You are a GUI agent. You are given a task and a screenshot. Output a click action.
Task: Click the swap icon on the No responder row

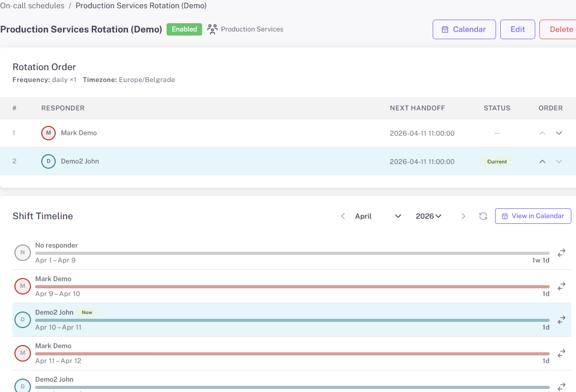click(x=561, y=253)
